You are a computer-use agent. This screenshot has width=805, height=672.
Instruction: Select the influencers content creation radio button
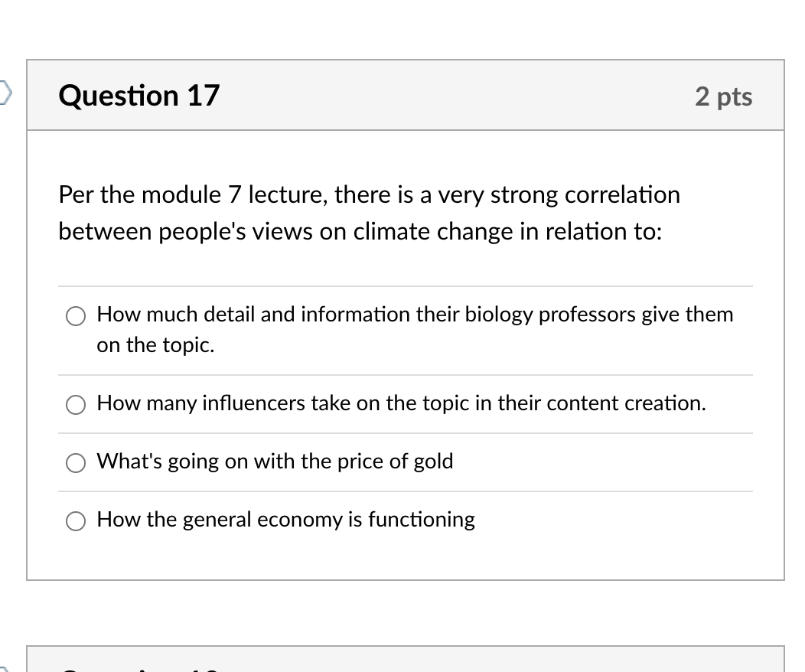tap(76, 405)
